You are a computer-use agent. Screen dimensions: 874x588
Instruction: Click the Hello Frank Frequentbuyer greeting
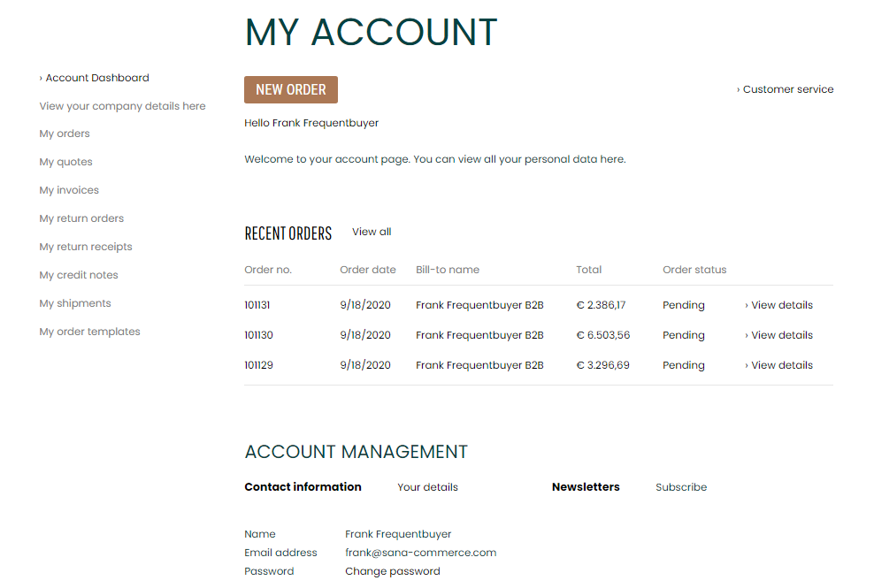click(311, 123)
